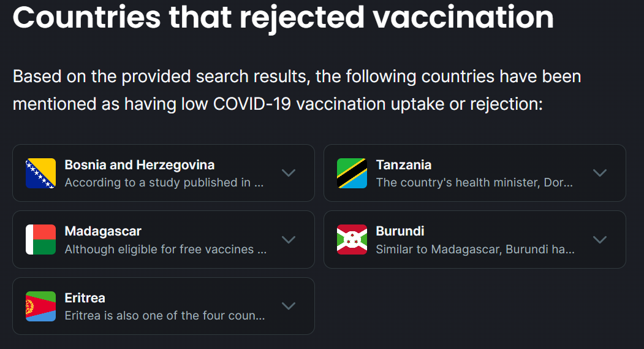
Task: Select the Tanzania country name
Action: 403,165
